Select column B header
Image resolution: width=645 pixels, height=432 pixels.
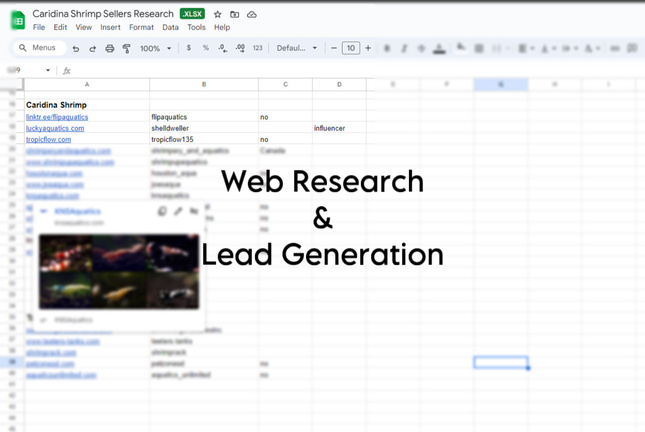point(204,84)
